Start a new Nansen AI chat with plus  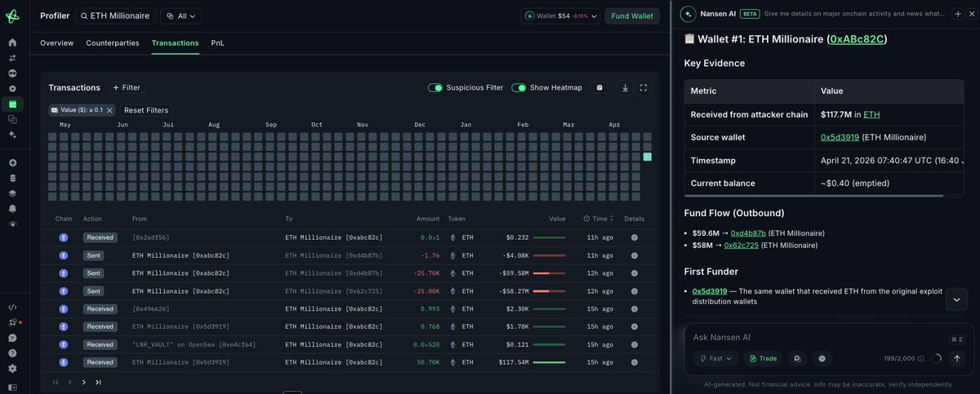(958, 14)
